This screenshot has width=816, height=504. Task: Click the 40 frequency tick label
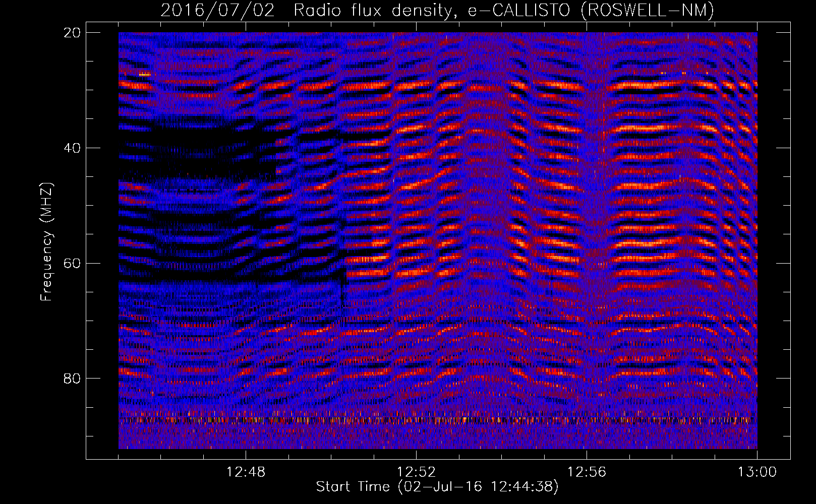[x=72, y=148]
